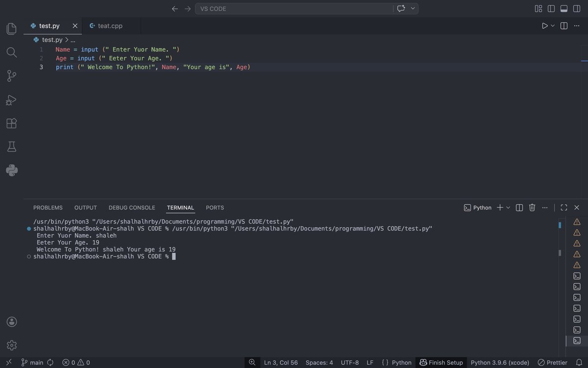Open the Extensions view
The height and width of the screenshot is (368, 588).
coord(12,123)
